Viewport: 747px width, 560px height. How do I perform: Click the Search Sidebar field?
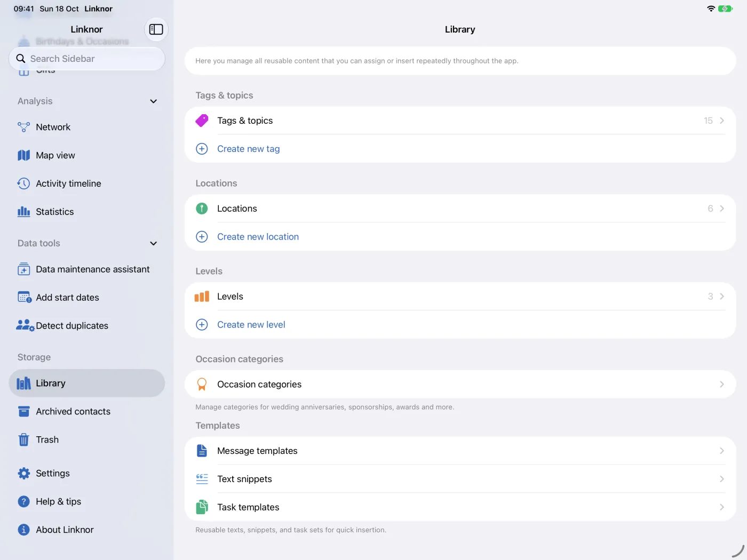tap(86, 59)
